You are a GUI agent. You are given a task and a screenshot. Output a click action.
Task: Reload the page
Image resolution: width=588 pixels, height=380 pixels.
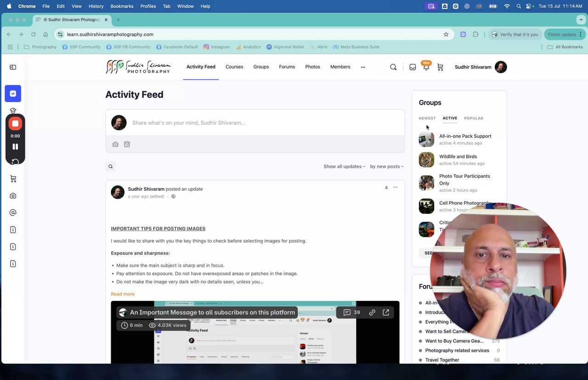click(33, 34)
